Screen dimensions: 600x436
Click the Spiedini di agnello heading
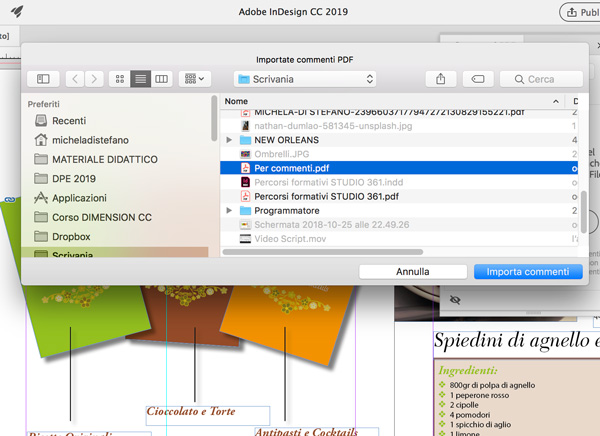[x=517, y=340]
